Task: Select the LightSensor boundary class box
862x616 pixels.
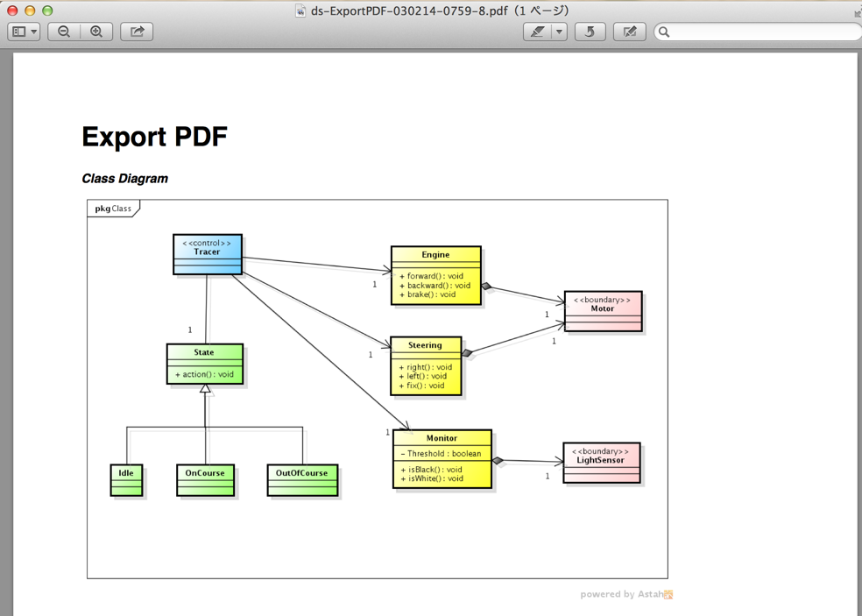Action: click(x=602, y=464)
